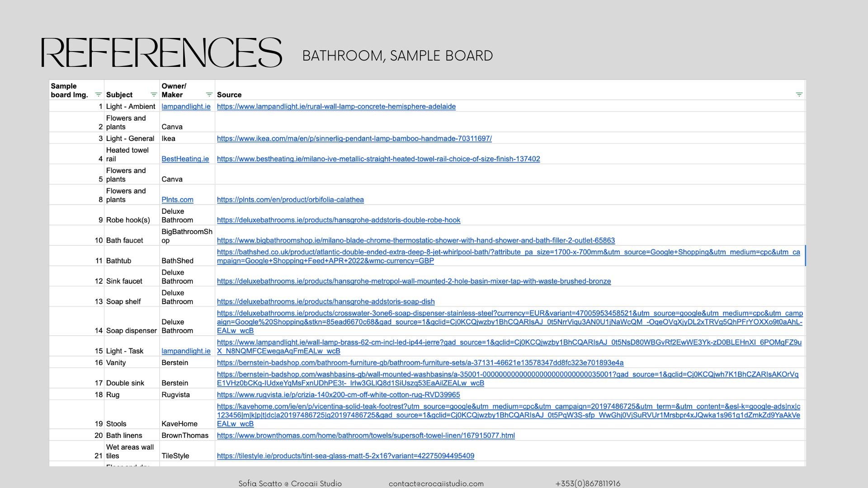Click contact@crocaiistudio.com email in footer

(x=436, y=483)
